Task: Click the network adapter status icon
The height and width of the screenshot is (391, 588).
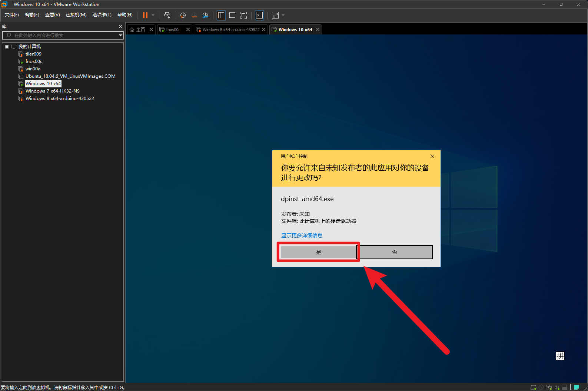Action: [549, 387]
